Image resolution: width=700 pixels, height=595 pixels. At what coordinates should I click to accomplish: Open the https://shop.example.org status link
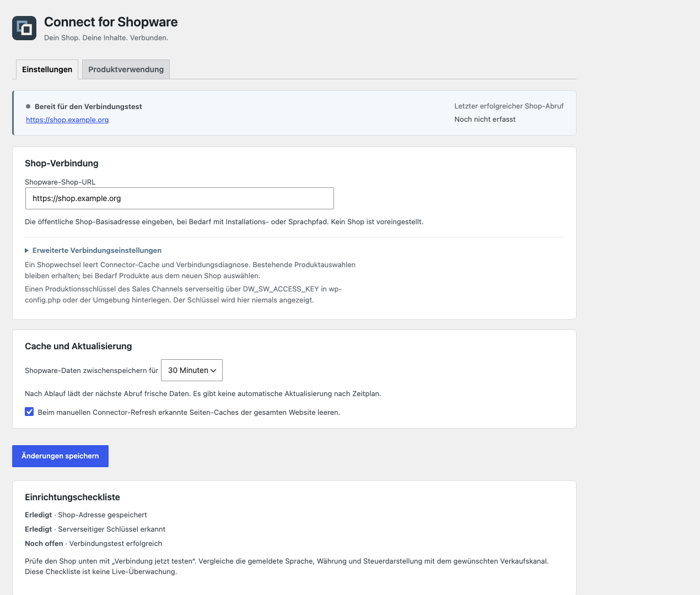pos(67,120)
